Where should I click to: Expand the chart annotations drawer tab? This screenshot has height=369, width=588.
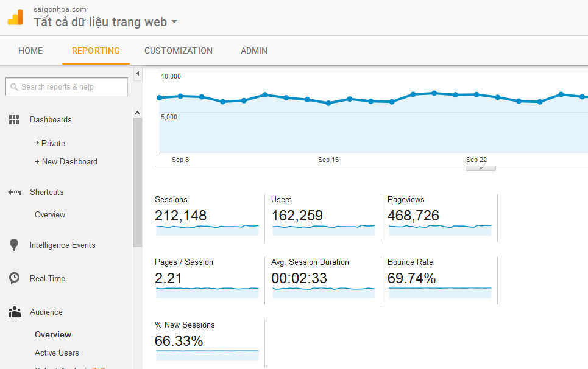pyautogui.click(x=480, y=168)
